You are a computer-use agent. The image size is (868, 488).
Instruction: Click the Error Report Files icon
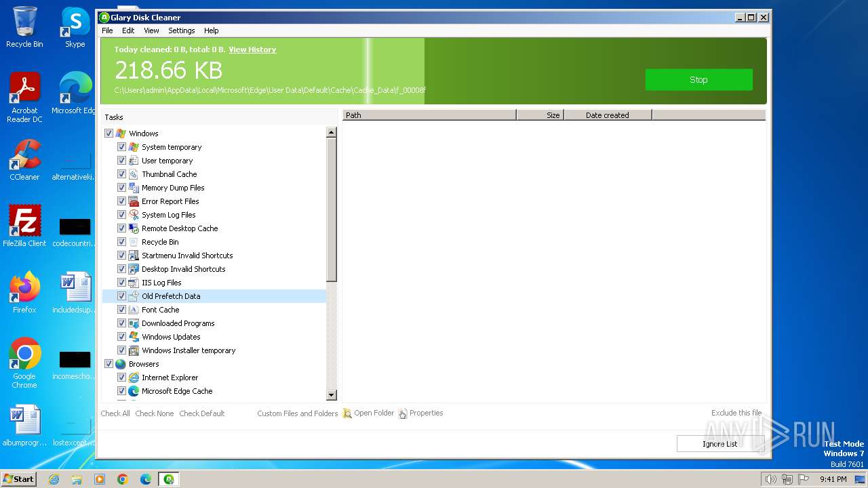click(x=134, y=201)
